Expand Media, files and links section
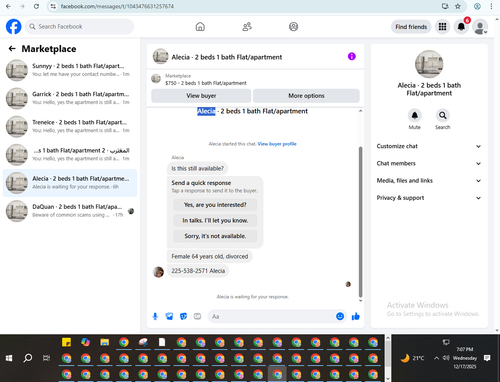 pyautogui.click(x=429, y=181)
